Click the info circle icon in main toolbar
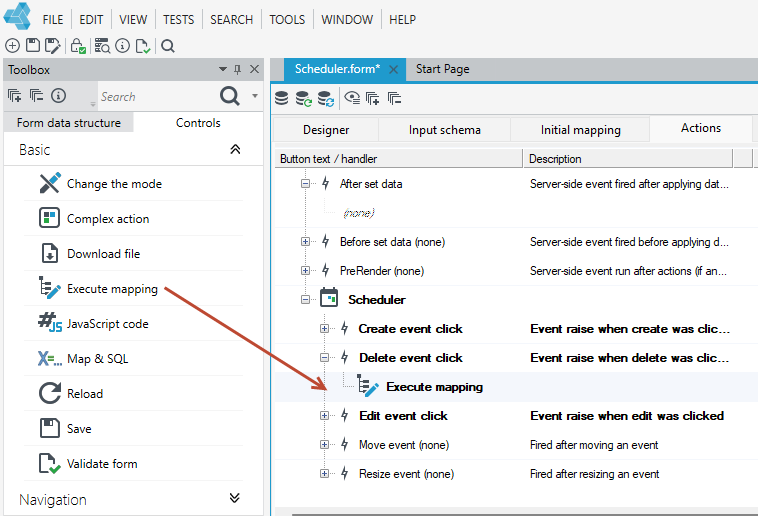Image resolution: width=758 pixels, height=516 pixels. pyautogui.click(x=123, y=46)
